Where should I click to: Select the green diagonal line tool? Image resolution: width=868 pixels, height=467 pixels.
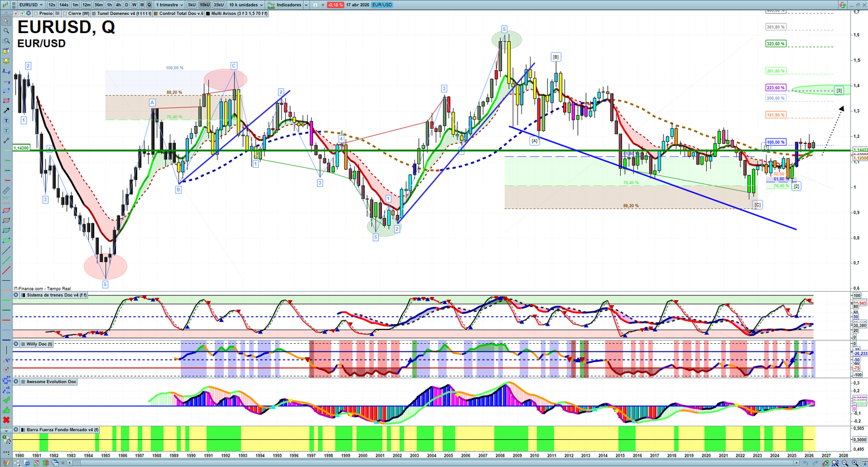[7, 260]
